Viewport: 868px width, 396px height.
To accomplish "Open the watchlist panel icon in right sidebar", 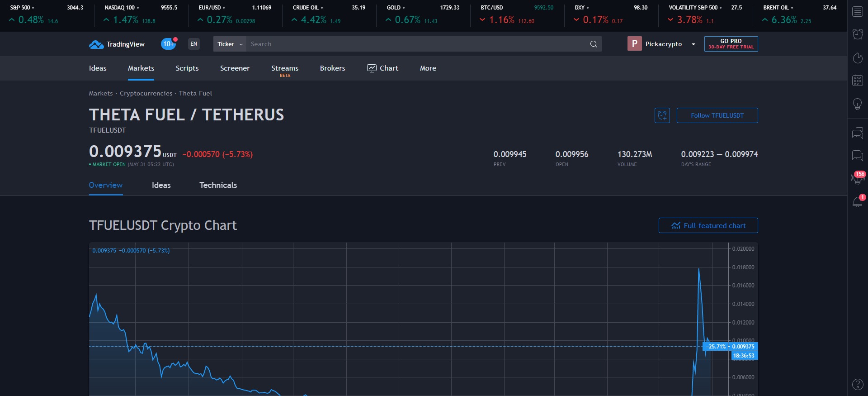I will pos(858,12).
